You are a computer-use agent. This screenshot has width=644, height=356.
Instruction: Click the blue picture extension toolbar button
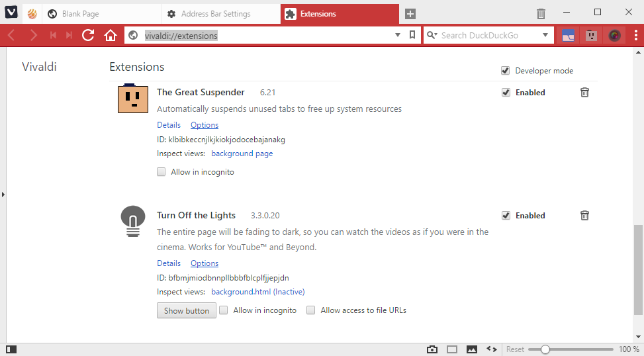point(568,36)
